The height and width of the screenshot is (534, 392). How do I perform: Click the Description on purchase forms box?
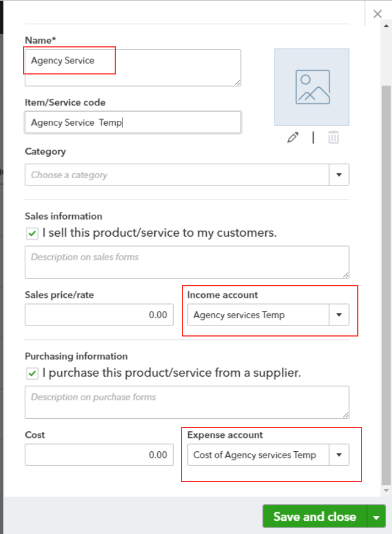187,402
